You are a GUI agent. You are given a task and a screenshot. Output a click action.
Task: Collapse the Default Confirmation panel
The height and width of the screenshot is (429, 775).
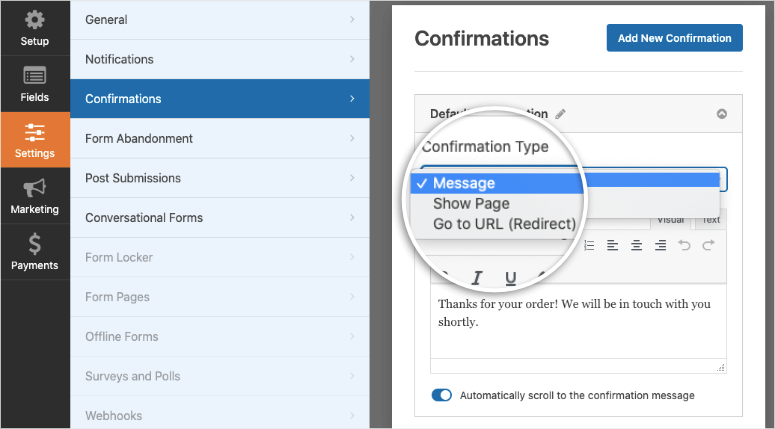point(722,114)
